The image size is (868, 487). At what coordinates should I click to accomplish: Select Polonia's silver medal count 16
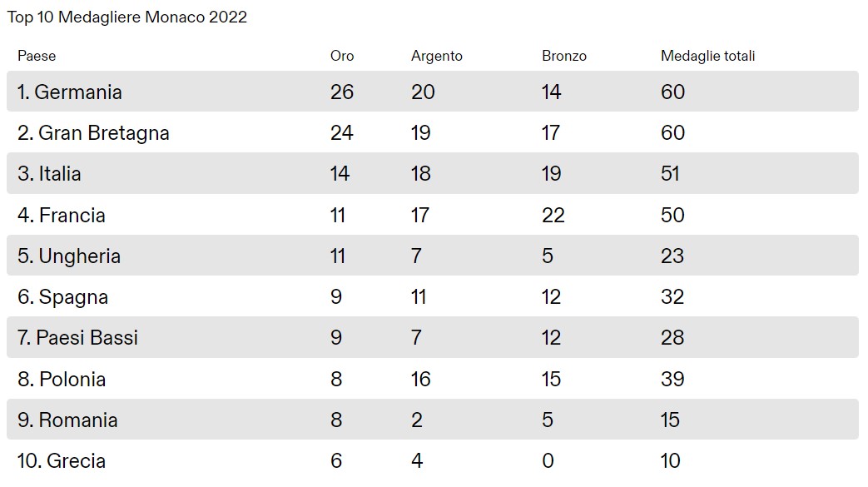coord(421,380)
